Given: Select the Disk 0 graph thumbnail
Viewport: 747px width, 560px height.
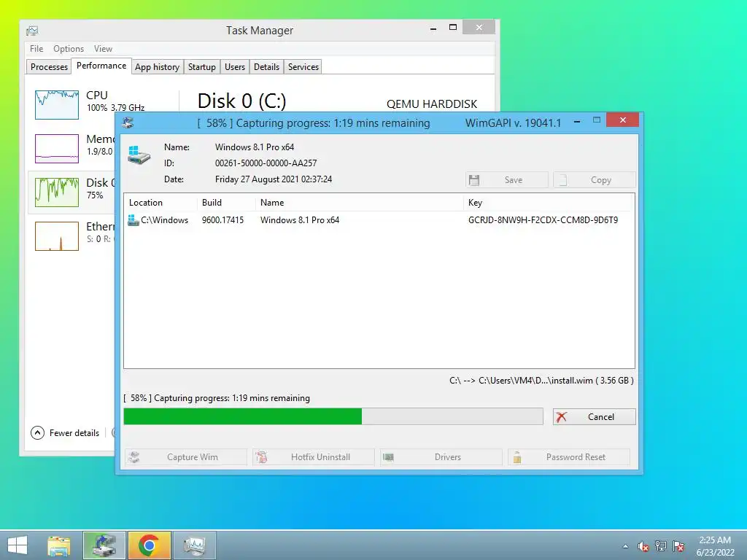Looking at the screenshot, I should (x=57, y=192).
